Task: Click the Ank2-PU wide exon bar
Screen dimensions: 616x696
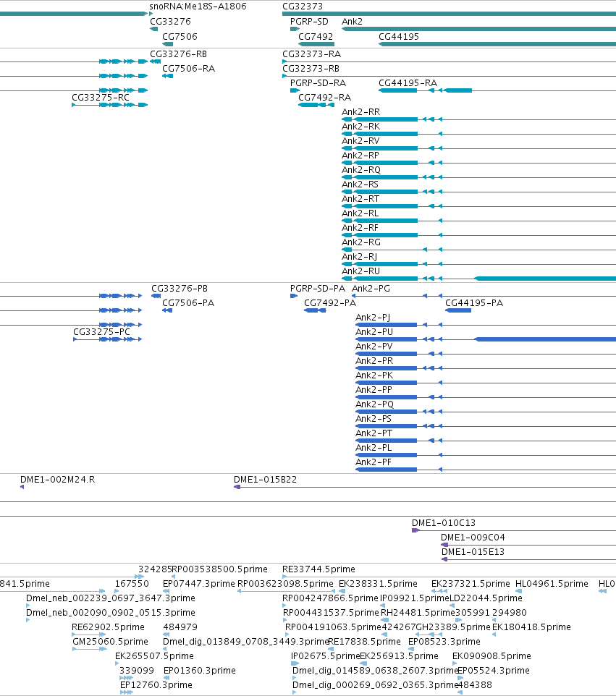Action: (545, 339)
